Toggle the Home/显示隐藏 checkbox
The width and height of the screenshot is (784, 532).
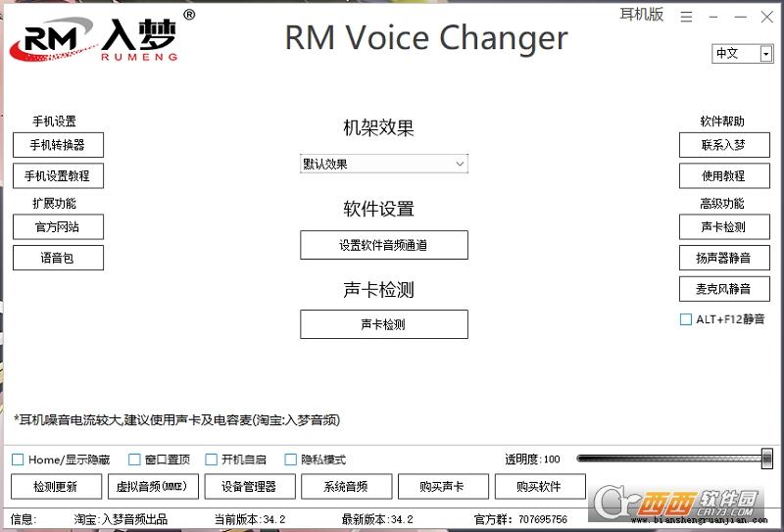(18, 459)
